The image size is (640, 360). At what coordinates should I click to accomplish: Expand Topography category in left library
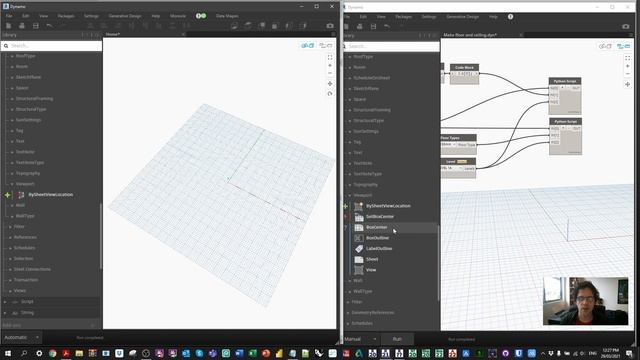(28, 173)
